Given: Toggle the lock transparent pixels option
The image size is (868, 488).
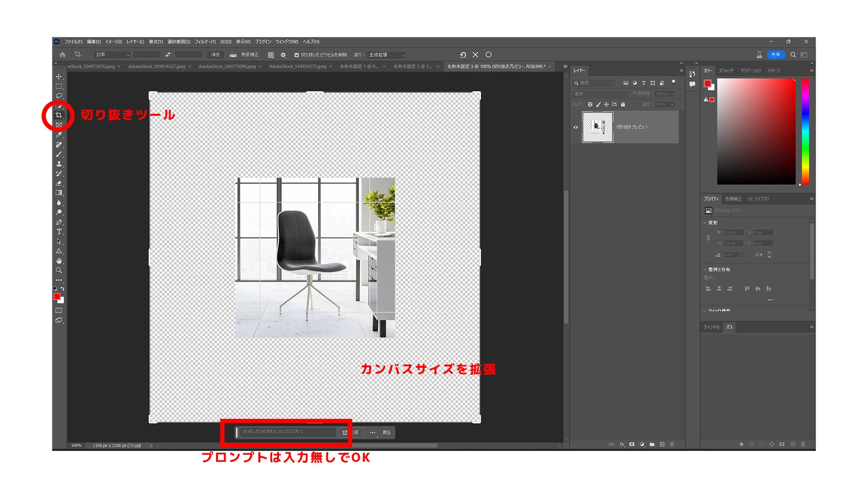Looking at the screenshot, I should tap(591, 104).
